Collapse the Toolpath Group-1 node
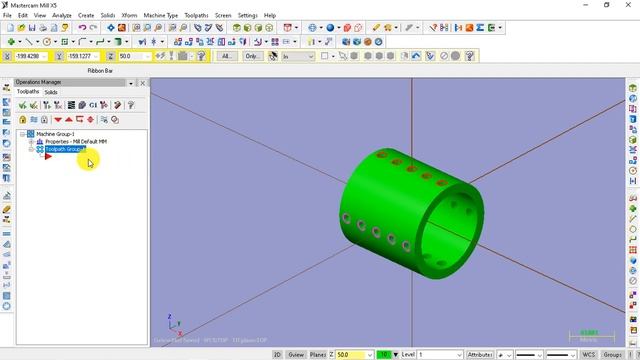The width and height of the screenshot is (640, 360). click(31, 149)
